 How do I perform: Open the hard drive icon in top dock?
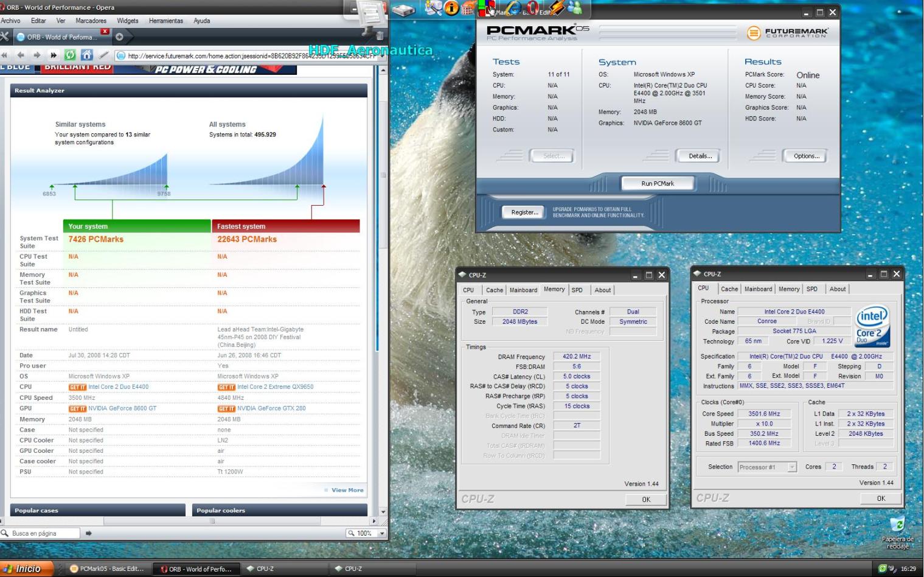click(x=403, y=10)
